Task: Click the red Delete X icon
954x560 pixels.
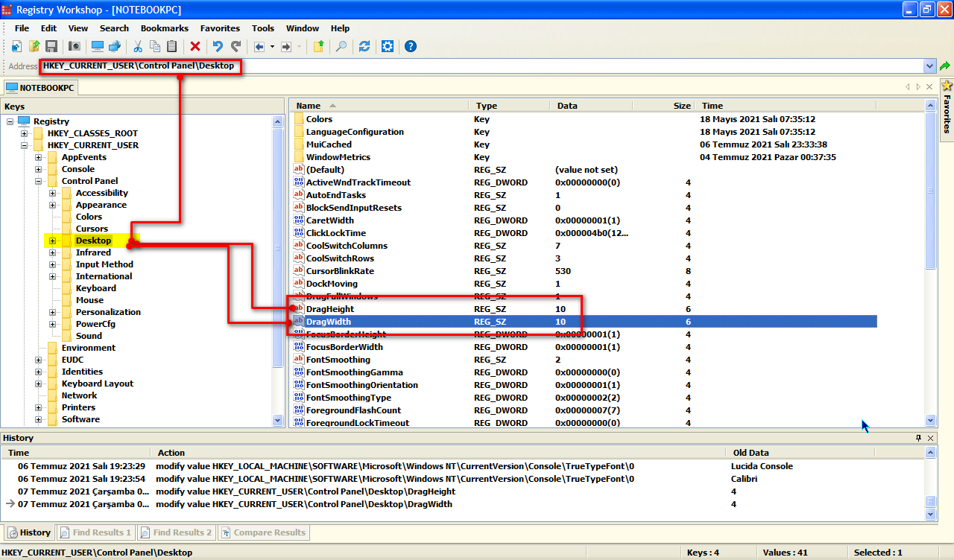Action: [x=195, y=46]
